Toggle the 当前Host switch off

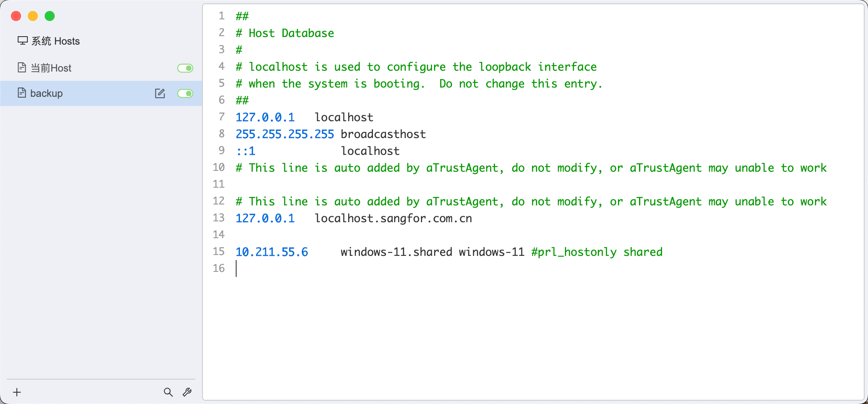coord(185,68)
